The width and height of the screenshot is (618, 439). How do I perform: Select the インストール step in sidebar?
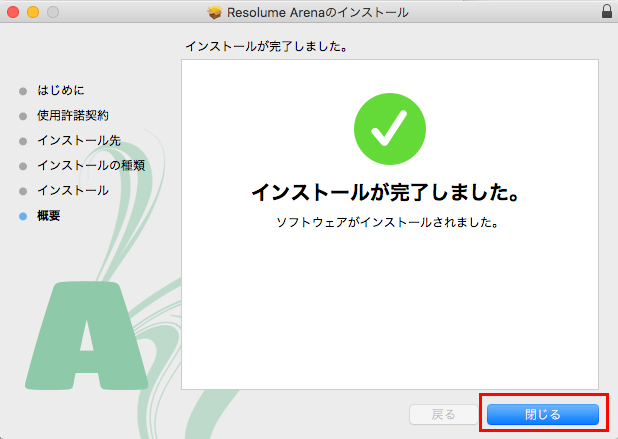pyautogui.click(x=73, y=191)
